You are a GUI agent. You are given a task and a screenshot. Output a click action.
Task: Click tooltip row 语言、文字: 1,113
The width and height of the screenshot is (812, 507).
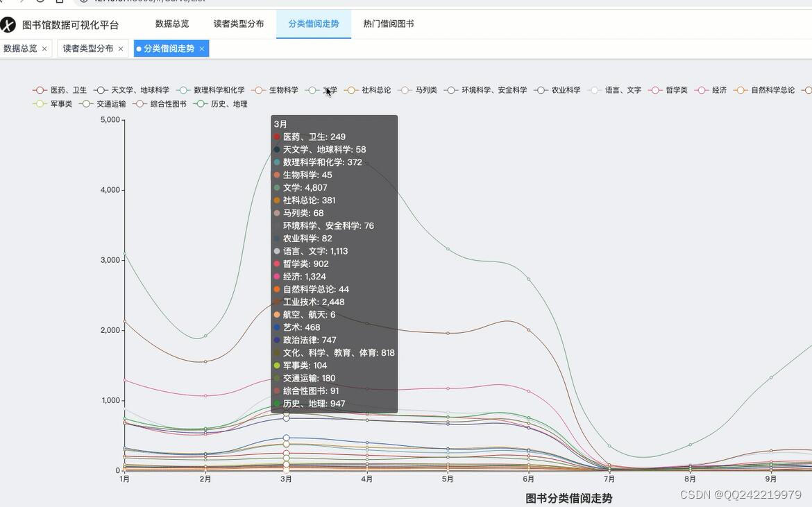click(x=311, y=251)
